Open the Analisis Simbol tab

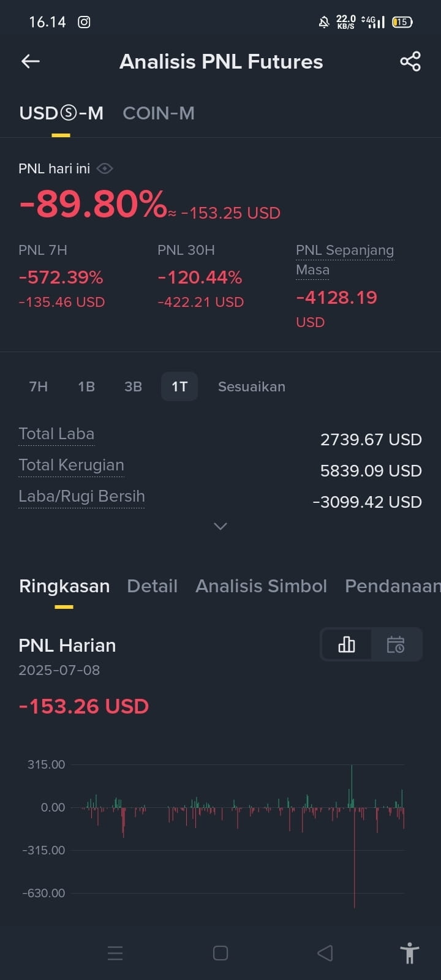tap(261, 586)
